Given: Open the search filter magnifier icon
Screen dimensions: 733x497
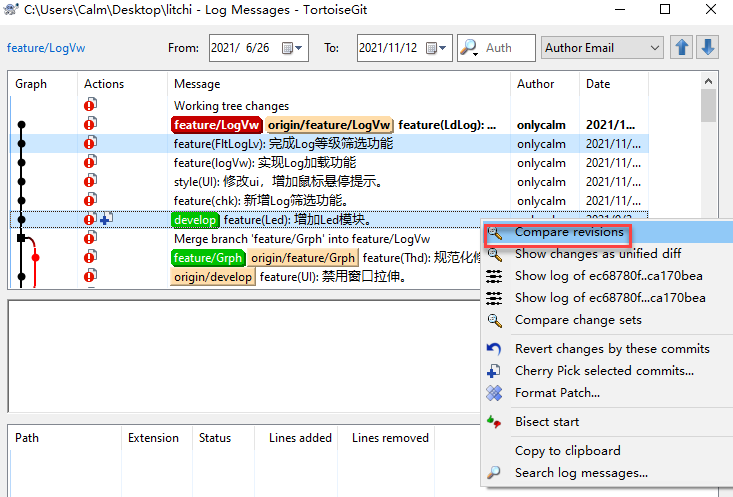Looking at the screenshot, I should (x=469, y=48).
